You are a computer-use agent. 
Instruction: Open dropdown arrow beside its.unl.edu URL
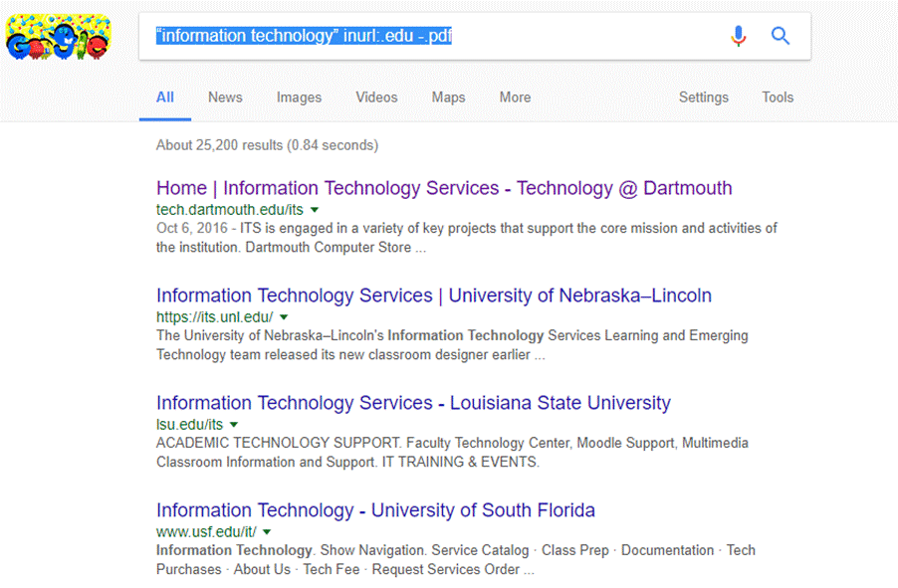pyautogui.click(x=284, y=317)
